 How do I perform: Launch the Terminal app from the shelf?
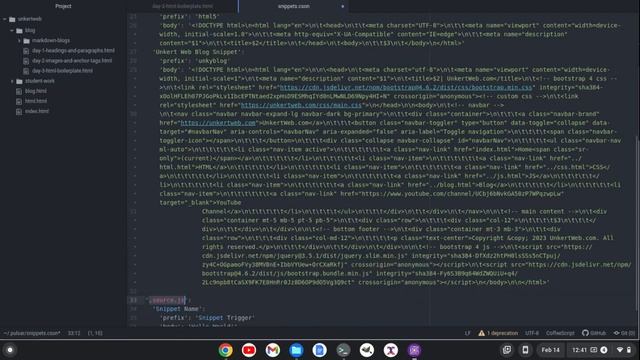coord(343,350)
